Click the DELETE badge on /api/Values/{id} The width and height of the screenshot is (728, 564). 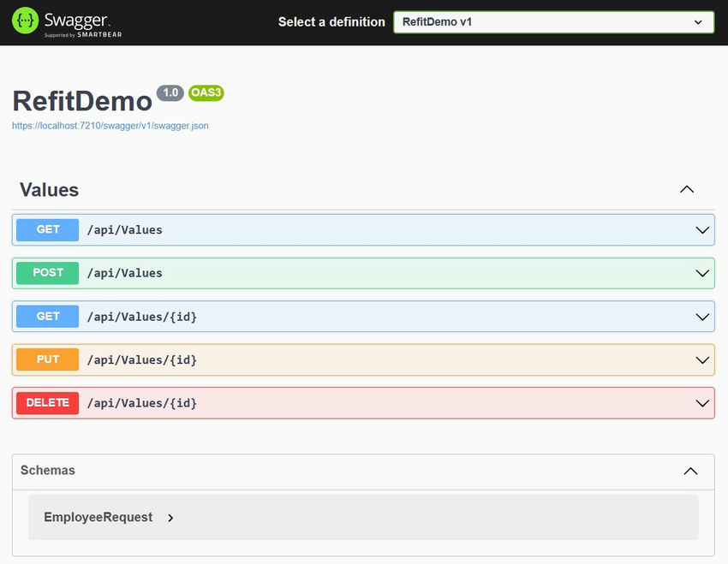pyautogui.click(x=47, y=402)
